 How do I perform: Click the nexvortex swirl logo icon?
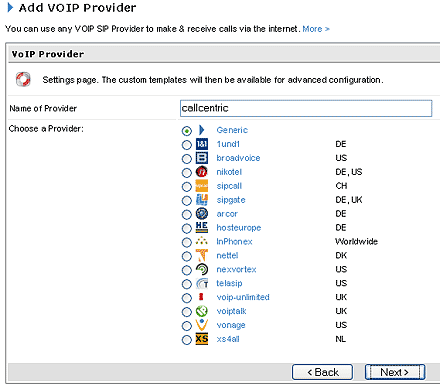(202, 269)
